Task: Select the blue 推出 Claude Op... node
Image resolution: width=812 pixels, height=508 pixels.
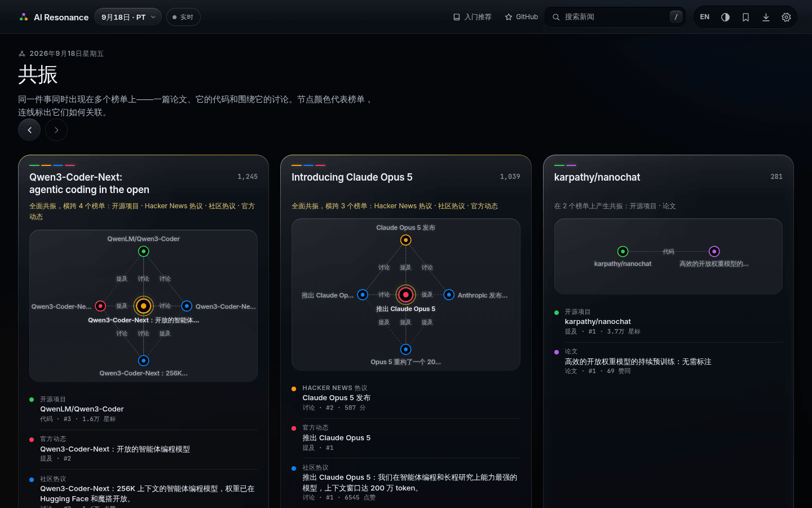Action: coord(363,295)
